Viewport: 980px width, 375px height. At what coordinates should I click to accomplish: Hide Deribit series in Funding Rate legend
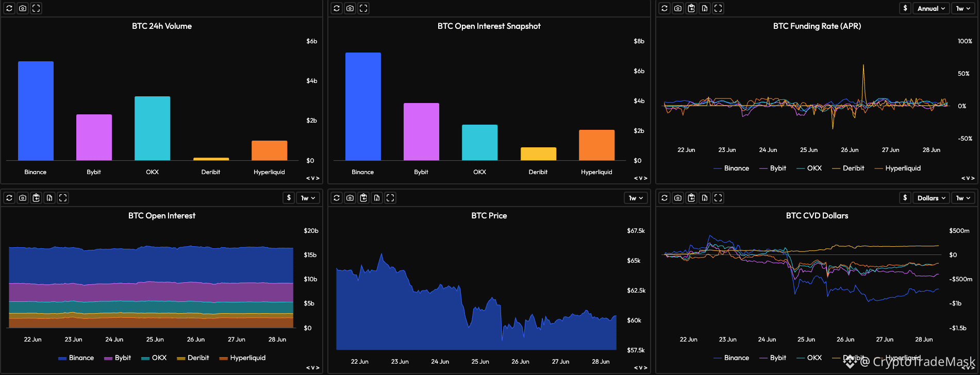pyautogui.click(x=848, y=168)
